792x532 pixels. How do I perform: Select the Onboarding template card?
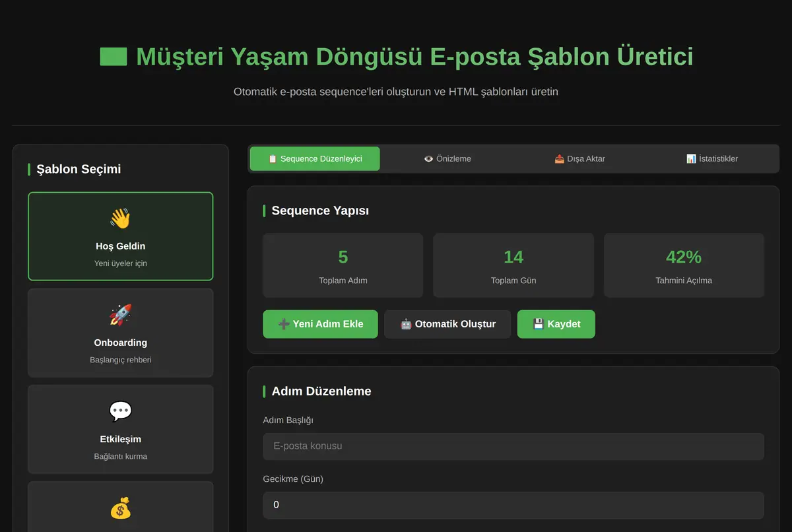[121, 333]
